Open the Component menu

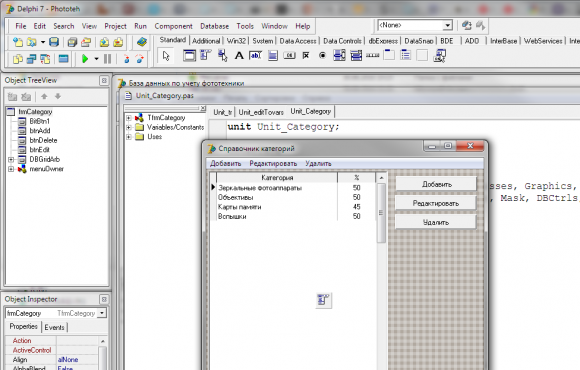[173, 26]
